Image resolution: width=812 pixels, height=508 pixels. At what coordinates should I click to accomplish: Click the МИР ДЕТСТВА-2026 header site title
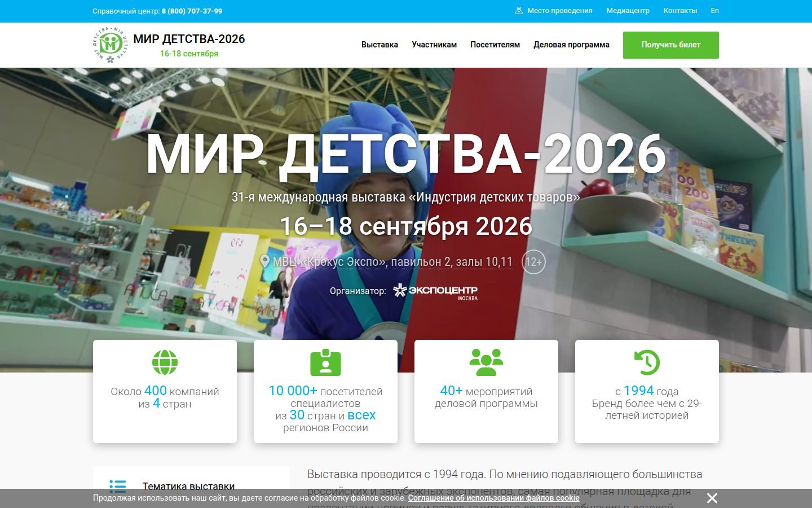tap(189, 39)
